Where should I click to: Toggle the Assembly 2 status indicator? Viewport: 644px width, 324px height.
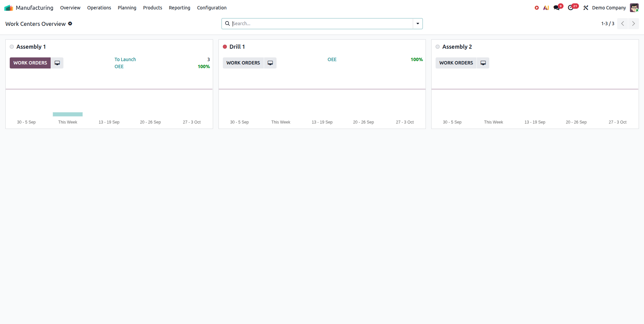point(438,47)
